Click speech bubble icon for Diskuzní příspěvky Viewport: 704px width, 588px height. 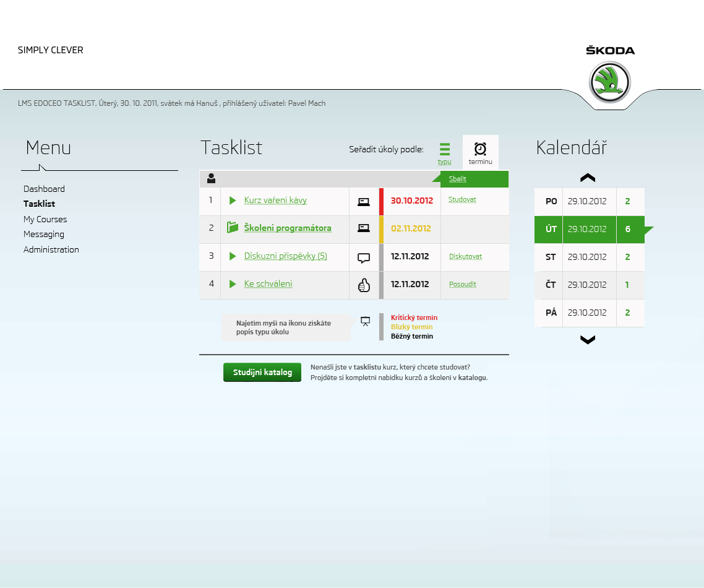coord(364,257)
